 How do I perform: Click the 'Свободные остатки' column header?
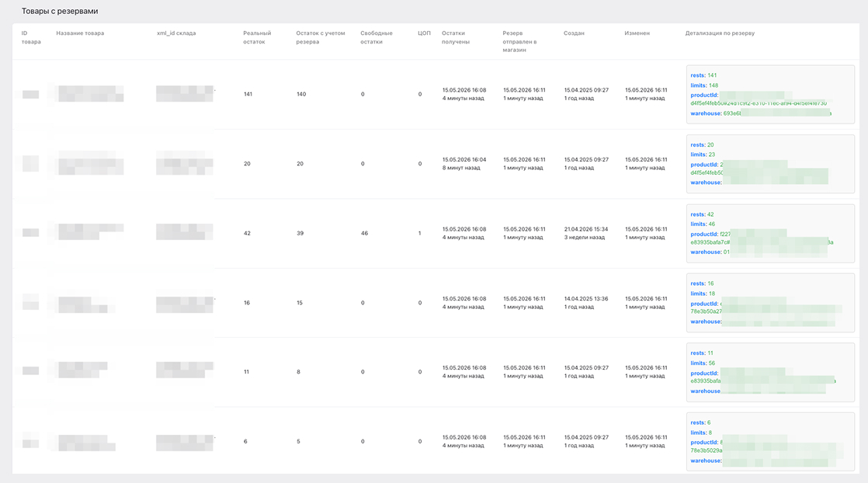(x=376, y=37)
